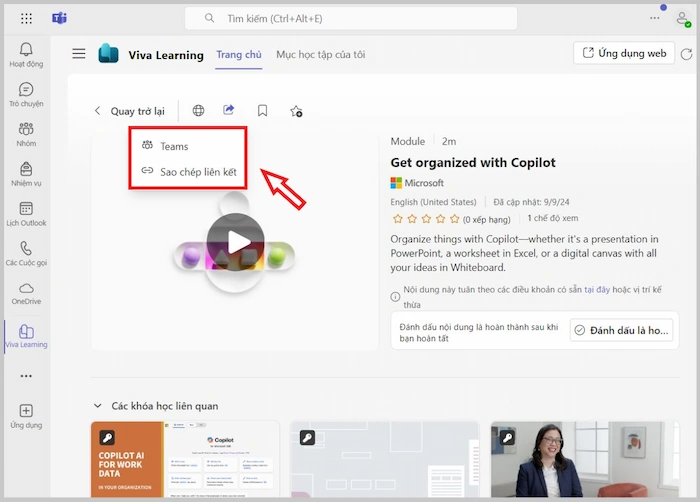
Task: Click the Microsoft Teams logo icon
Action: click(x=59, y=18)
